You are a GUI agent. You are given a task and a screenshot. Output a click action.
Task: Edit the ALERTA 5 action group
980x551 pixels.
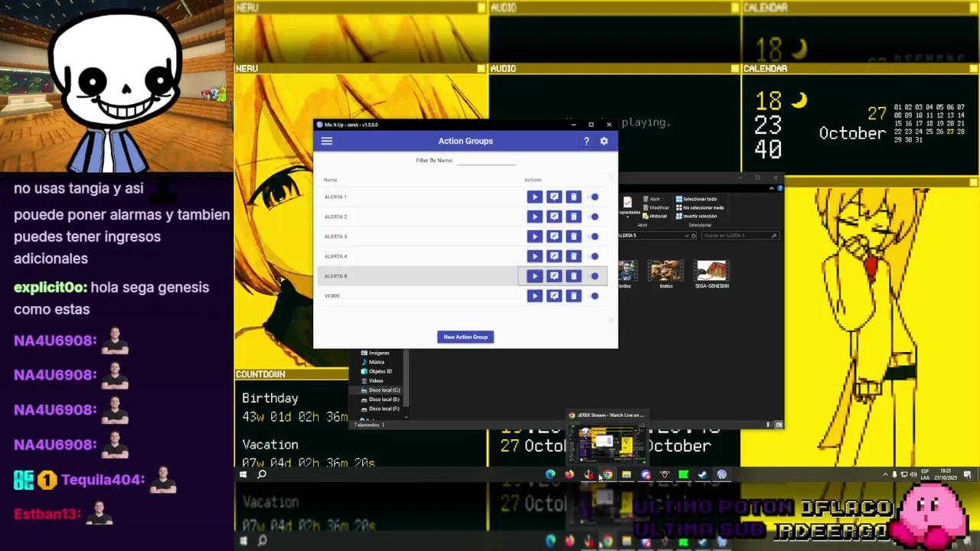pos(554,276)
